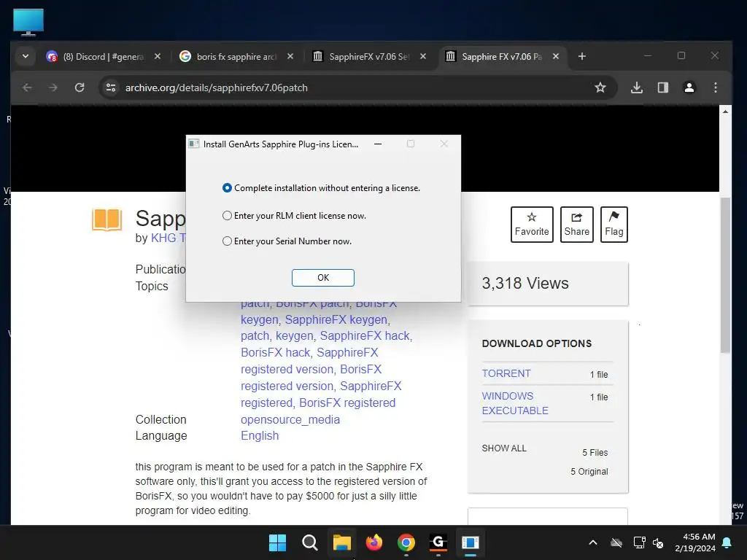The width and height of the screenshot is (747, 560).
Task: Share this archive.org item
Action: (576, 225)
